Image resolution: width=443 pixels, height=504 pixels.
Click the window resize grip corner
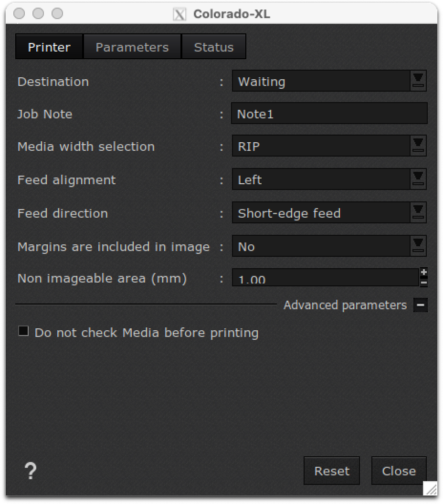(x=431, y=489)
